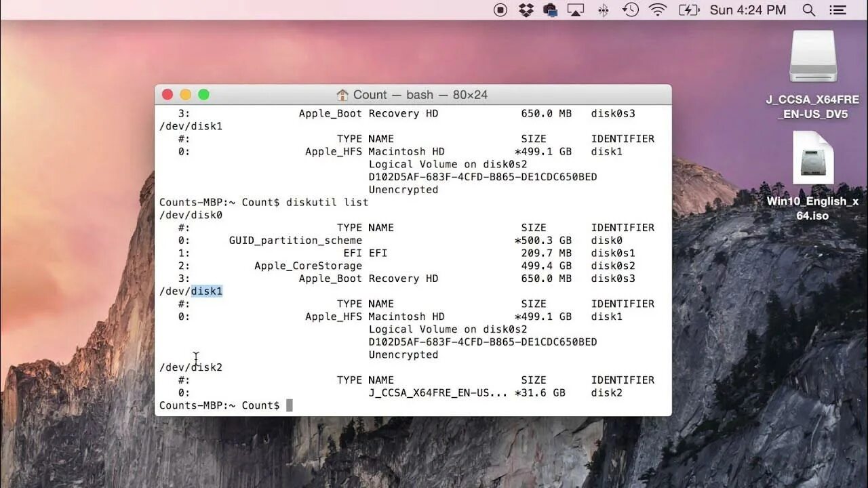Viewport: 868px width, 488px height.
Task: Click the block cursor at the final prompt
Action: tap(290, 405)
